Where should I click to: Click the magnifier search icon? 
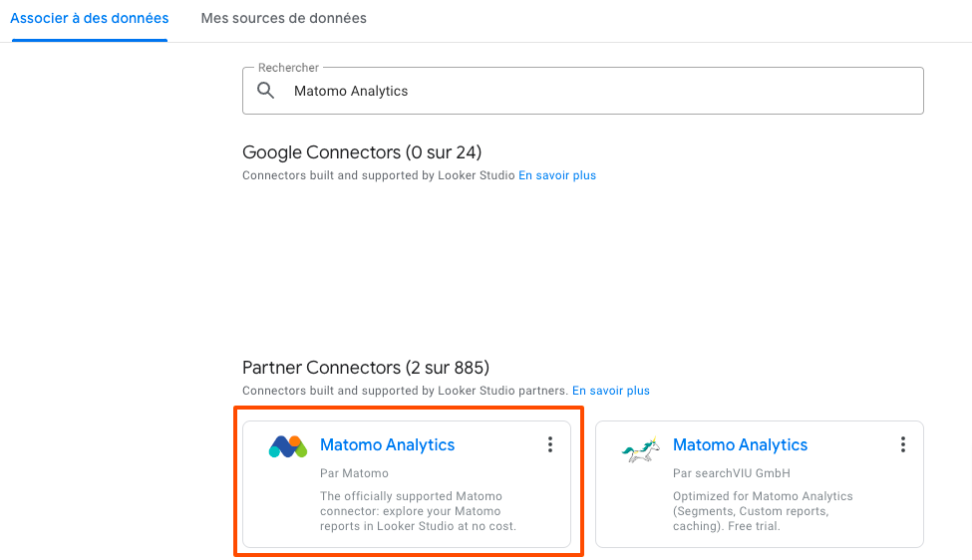[x=265, y=91]
